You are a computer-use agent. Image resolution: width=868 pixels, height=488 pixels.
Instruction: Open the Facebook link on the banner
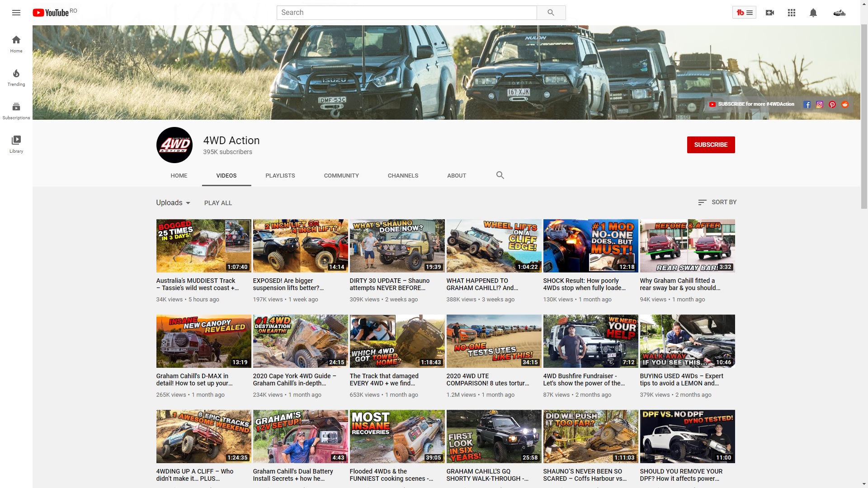(807, 104)
